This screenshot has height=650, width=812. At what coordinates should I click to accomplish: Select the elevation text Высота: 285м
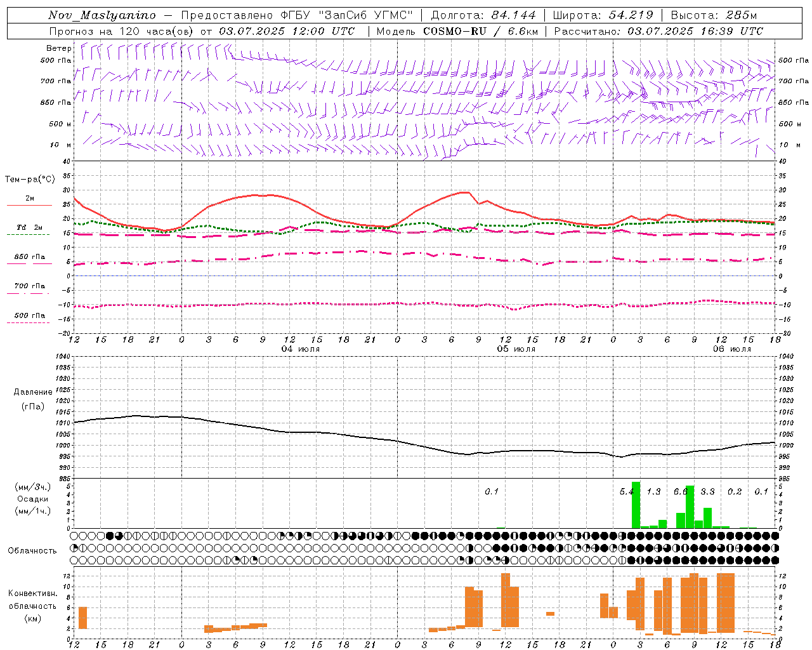[714, 15]
